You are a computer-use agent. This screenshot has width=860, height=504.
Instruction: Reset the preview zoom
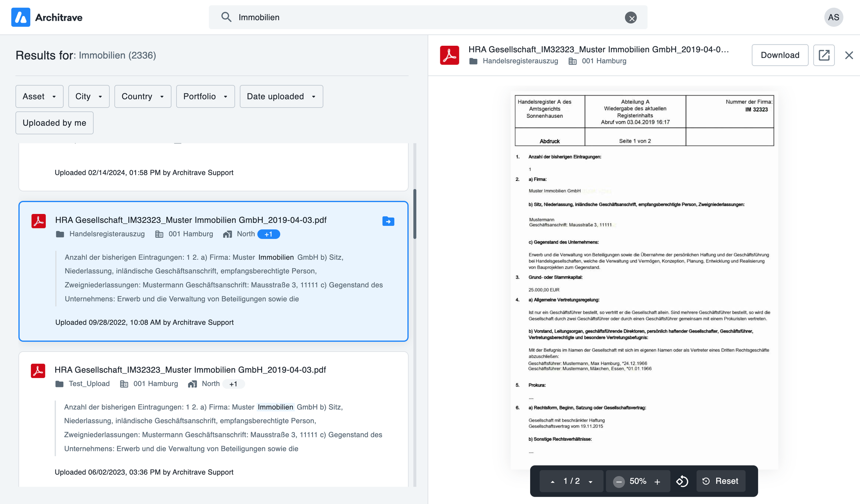coord(721,481)
